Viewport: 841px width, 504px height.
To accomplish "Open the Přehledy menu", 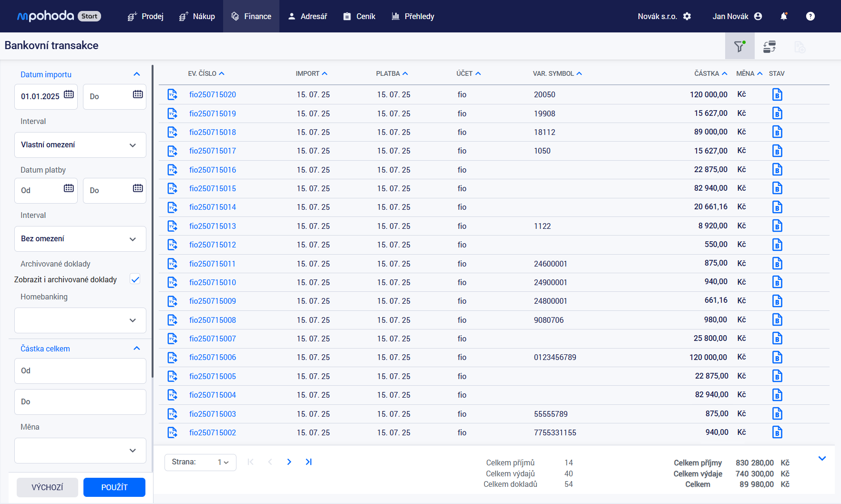I will click(413, 16).
